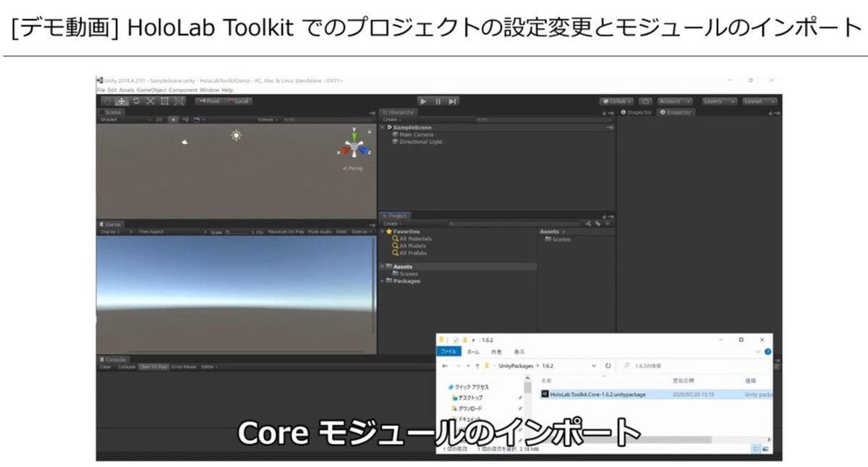Open Unity cloud Services button
This screenshot has height=467, width=868.
point(646,101)
